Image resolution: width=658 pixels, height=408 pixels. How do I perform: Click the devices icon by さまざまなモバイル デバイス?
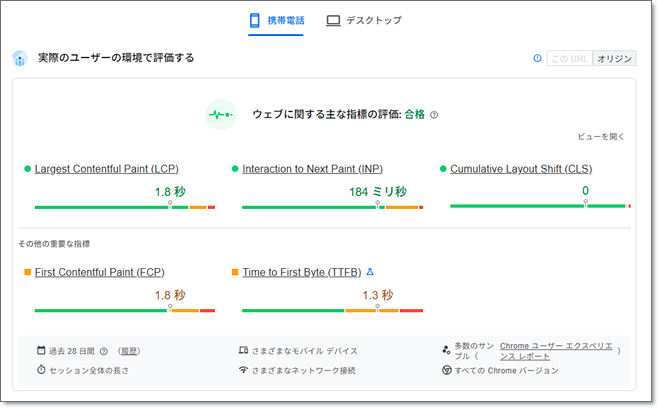coord(243,350)
